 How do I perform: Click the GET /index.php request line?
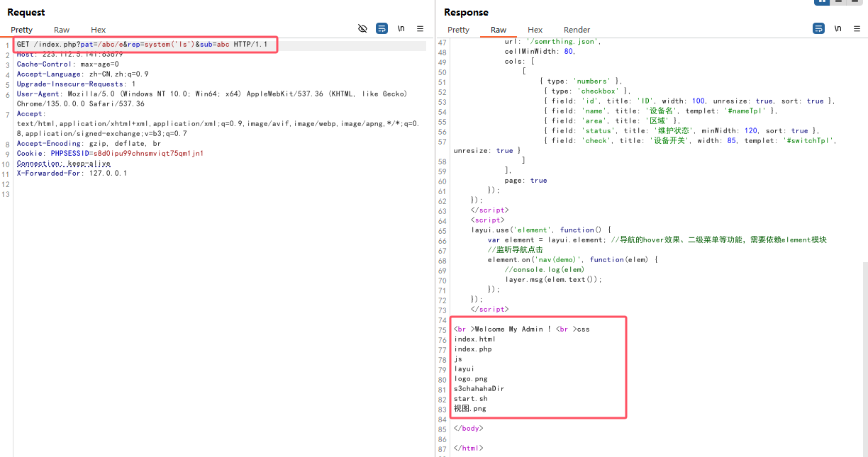click(143, 44)
